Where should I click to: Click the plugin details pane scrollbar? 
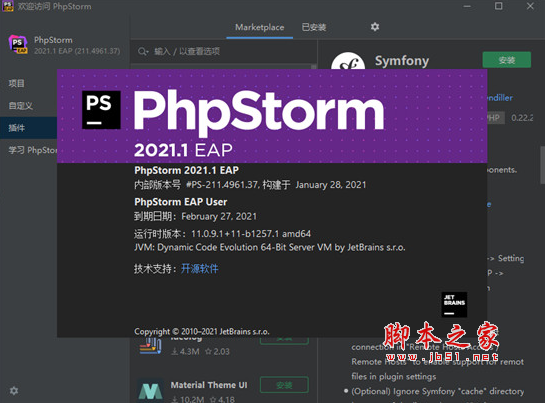542,165
